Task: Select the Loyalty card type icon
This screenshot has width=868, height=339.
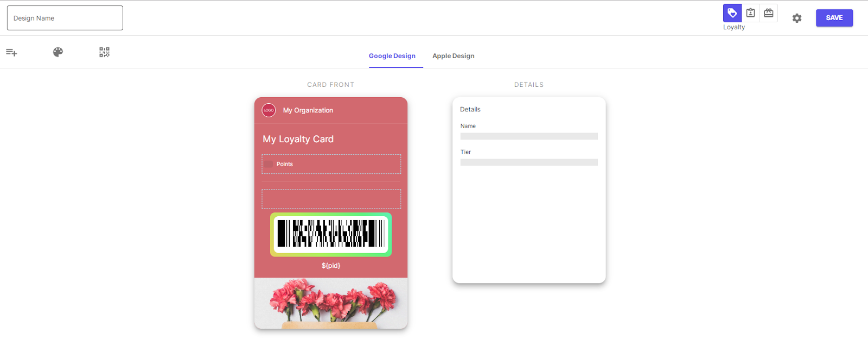Action: [x=732, y=13]
